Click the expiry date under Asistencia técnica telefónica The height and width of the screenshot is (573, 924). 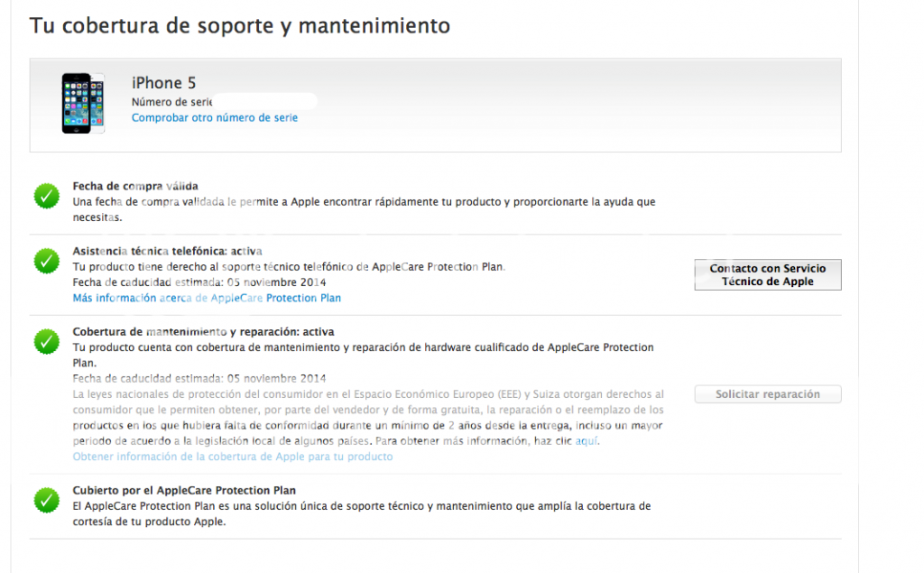[x=199, y=282]
